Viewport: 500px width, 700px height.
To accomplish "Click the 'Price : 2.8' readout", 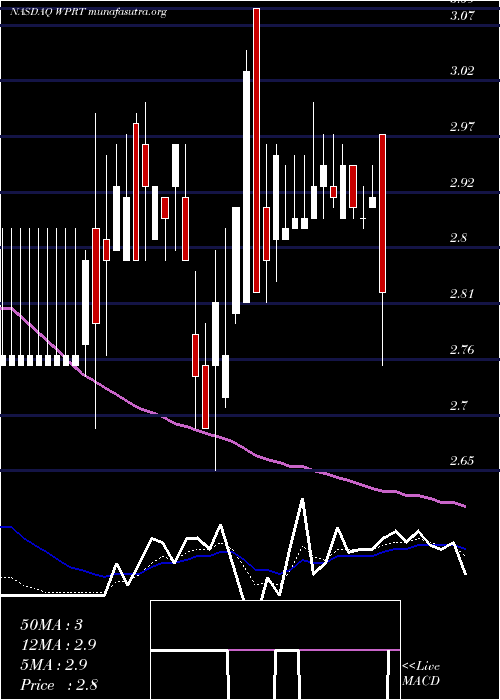I will pyautogui.click(x=59, y=685).
